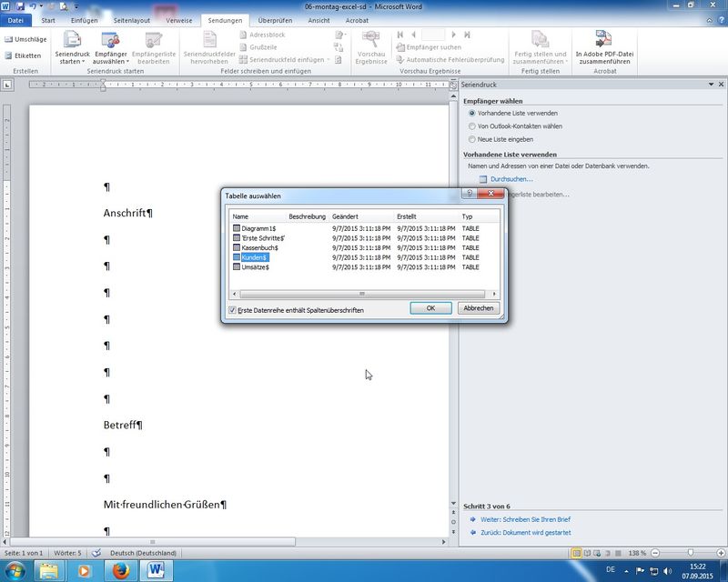The width and height of the screenshot is (728, 582).
Task: Click the print preview magnifier icon in quick access toolbar
Action: coord(64,6)
